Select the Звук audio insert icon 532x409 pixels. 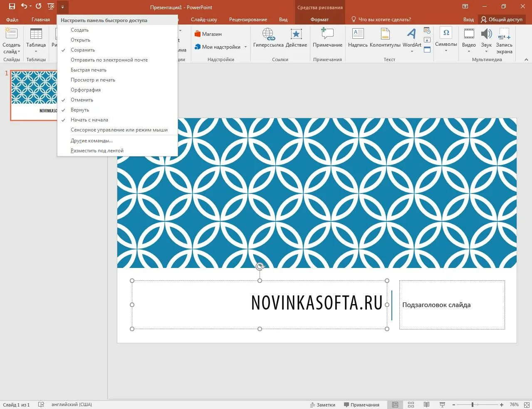tap(486, 40)
